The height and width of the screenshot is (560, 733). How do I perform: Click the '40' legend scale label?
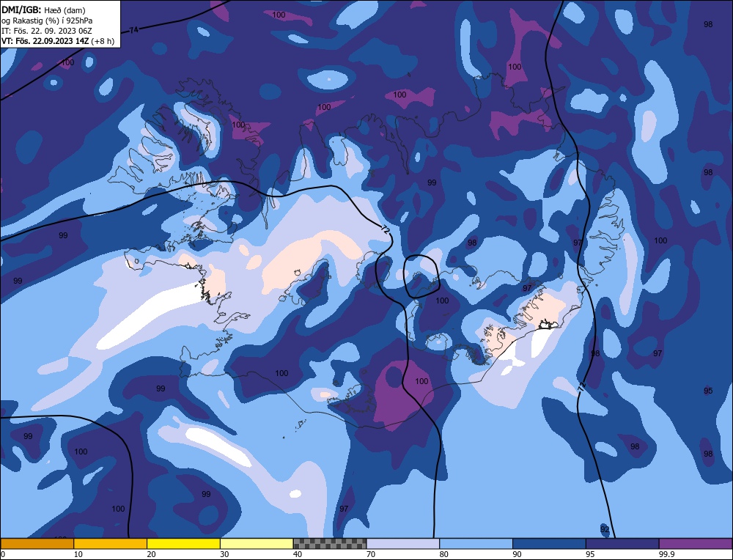point(298,554)
